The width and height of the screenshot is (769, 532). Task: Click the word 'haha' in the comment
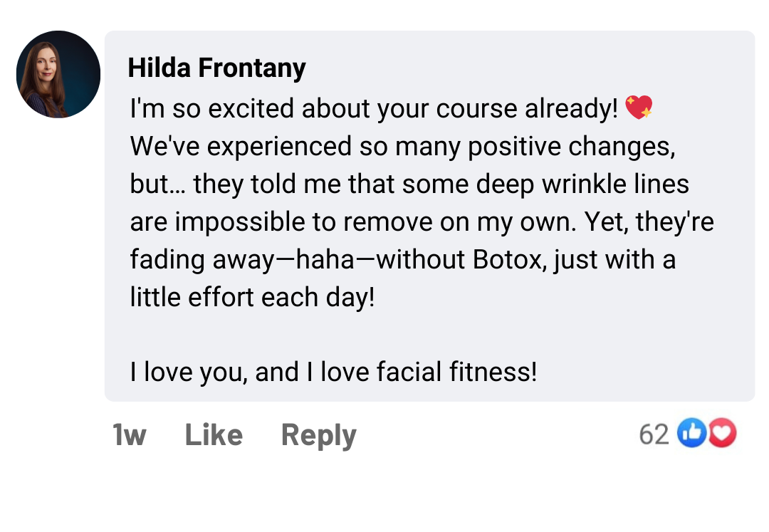point(325,260)
